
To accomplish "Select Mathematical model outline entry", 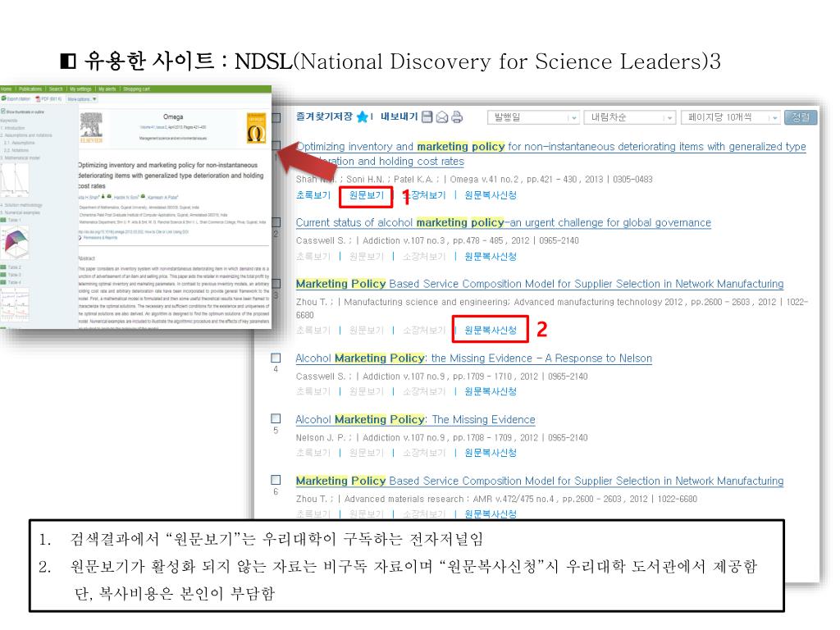I will (x=21, y=158).
